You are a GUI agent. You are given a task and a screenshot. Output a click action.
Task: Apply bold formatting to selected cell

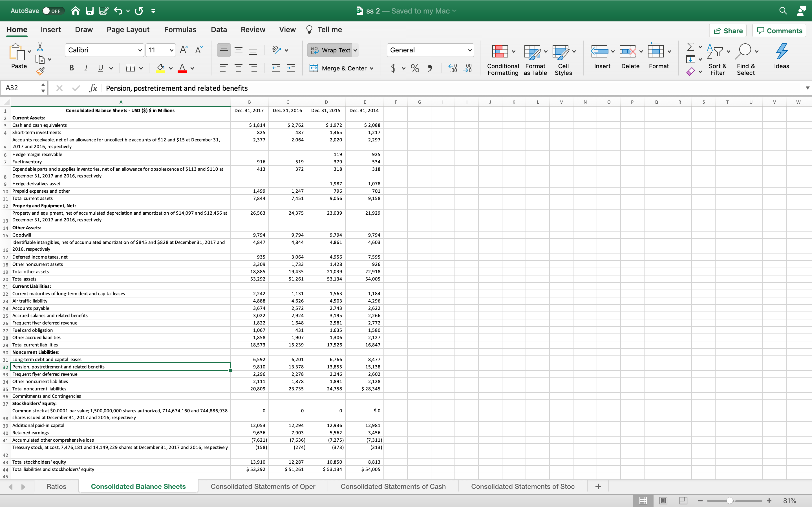(71, 68)
